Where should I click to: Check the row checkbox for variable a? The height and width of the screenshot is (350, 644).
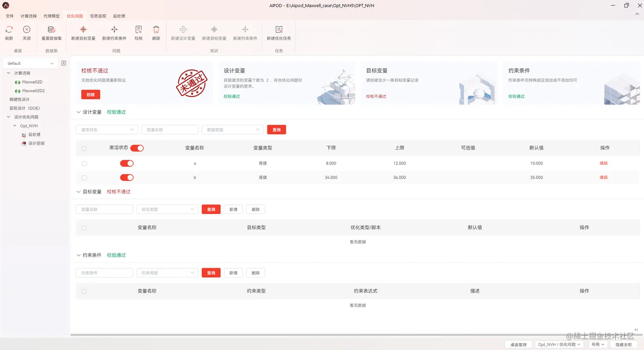click(x=84, y=164)
